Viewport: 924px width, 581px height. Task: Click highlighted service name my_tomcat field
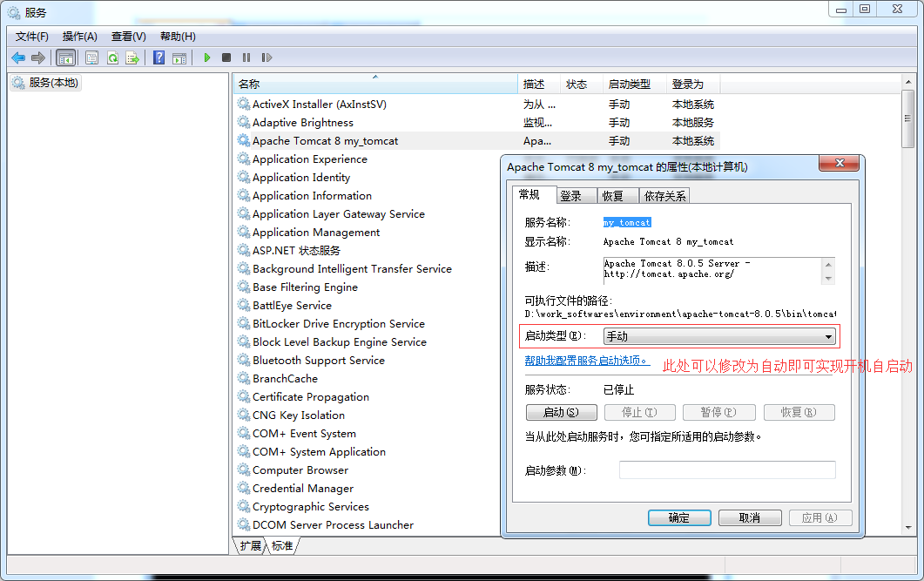(627, 223)
